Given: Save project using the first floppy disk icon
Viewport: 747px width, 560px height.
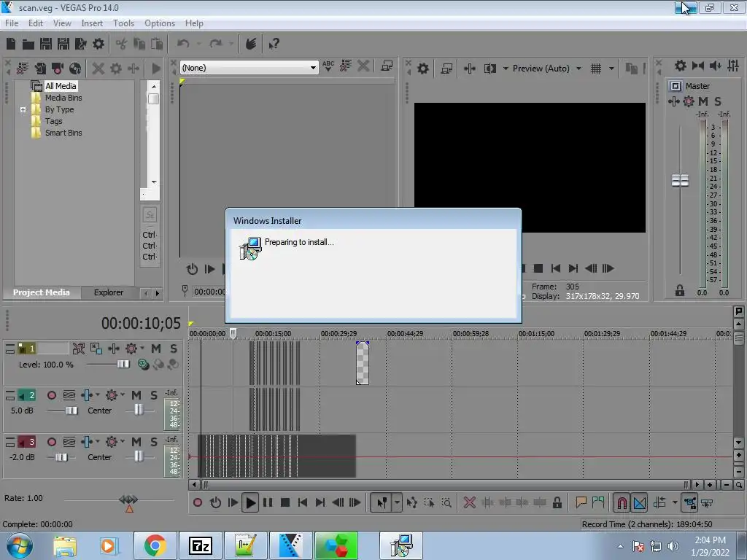Looking at the screenshot, I should tap(46, 44).
